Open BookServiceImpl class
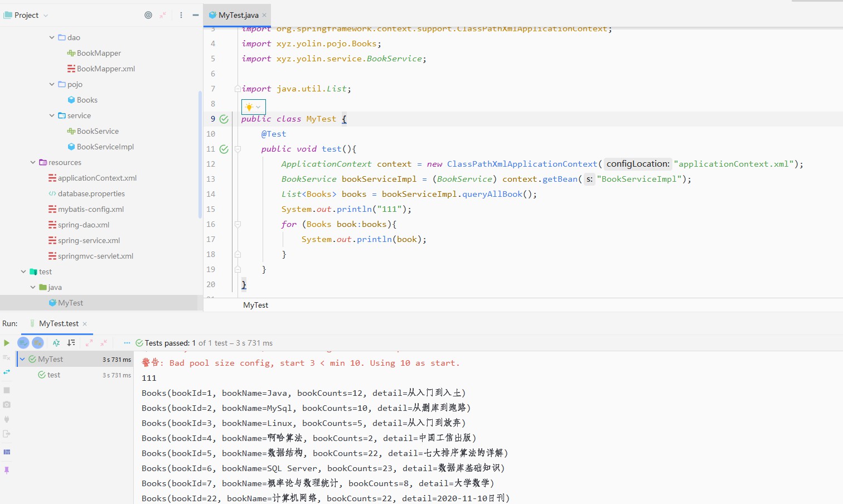 (105, 147)
